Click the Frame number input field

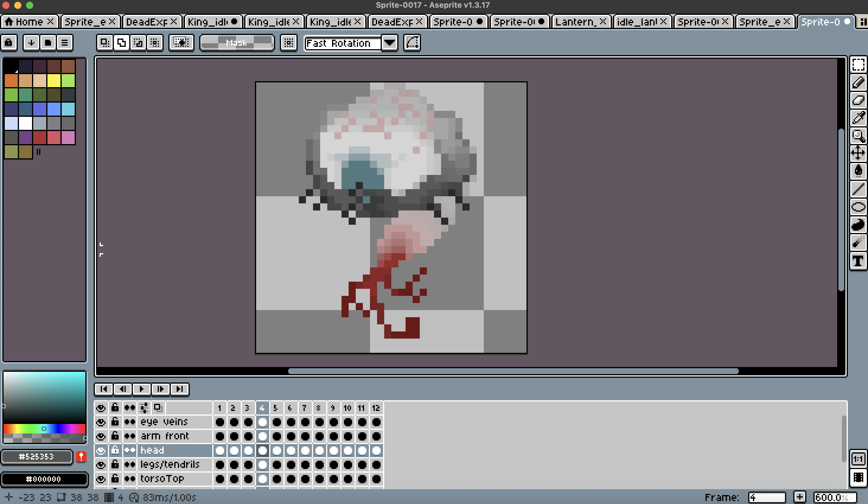767,497
